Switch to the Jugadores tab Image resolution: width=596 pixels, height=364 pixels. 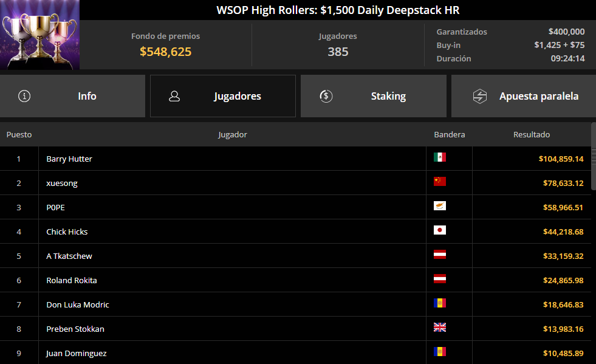click(223, 96)
